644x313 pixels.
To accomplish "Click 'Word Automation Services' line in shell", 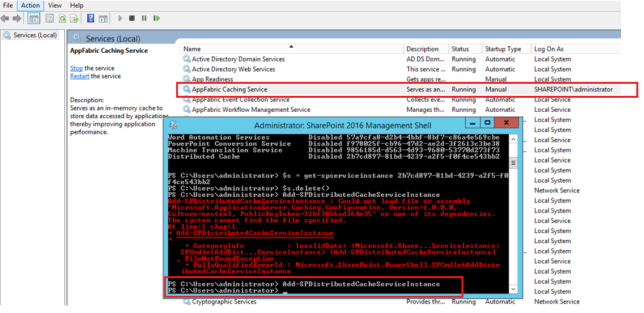I will click(x=334, y=137).
